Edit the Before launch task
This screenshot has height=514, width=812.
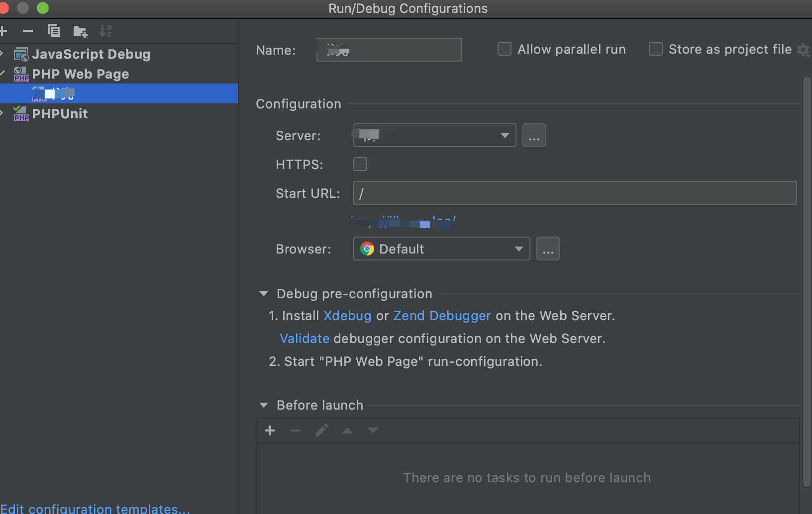click(322, 430)
